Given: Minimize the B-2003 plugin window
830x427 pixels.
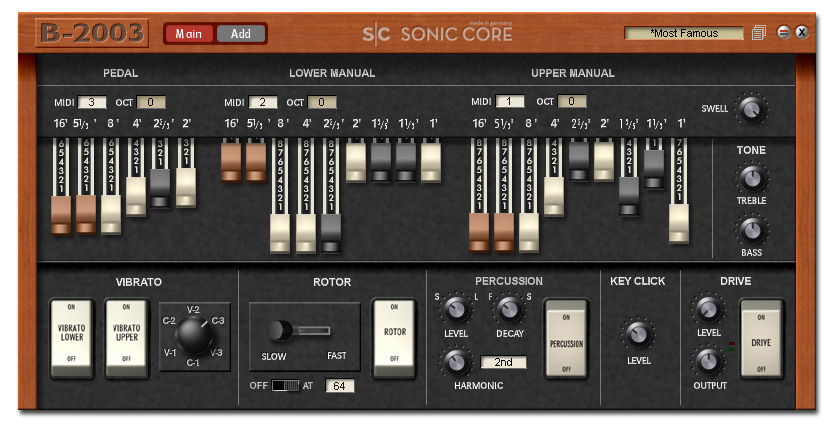Looking at the screenshot, I should point(784,32).
